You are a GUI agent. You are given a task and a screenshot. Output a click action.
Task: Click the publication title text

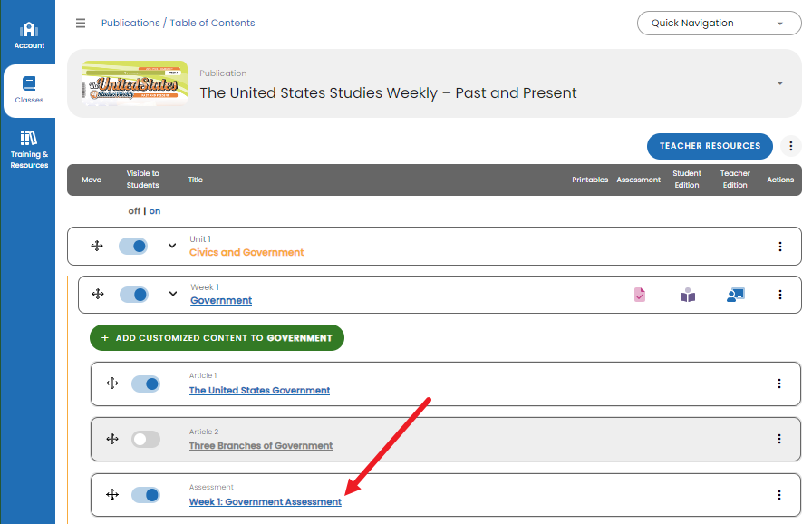click(x=388, y=92)
